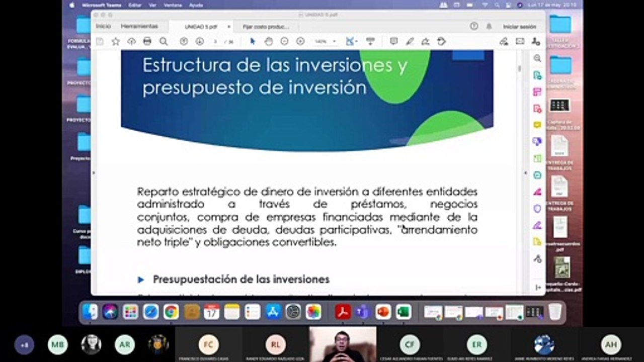This screenshot has height=362, width=644.
Task: Click the yellow comment tool in right panel
Action: pyautogui.click(x=537, y=125)
